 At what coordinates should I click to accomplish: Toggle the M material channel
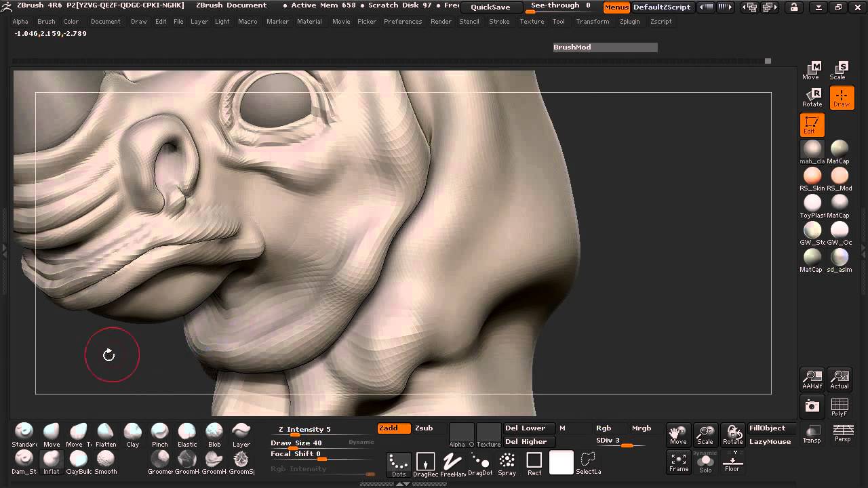(x=562, y=428)
